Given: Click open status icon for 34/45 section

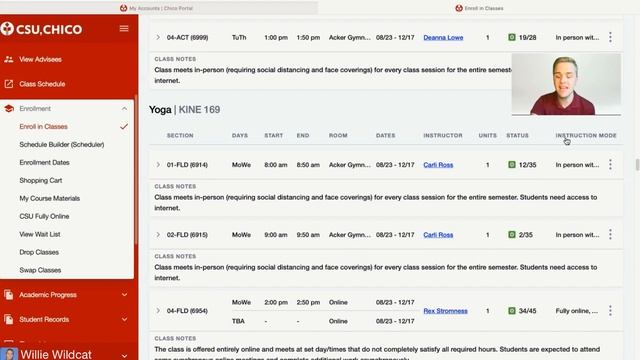Looking at the screenshot, I should pyautogui.click(x=511, y=311).
